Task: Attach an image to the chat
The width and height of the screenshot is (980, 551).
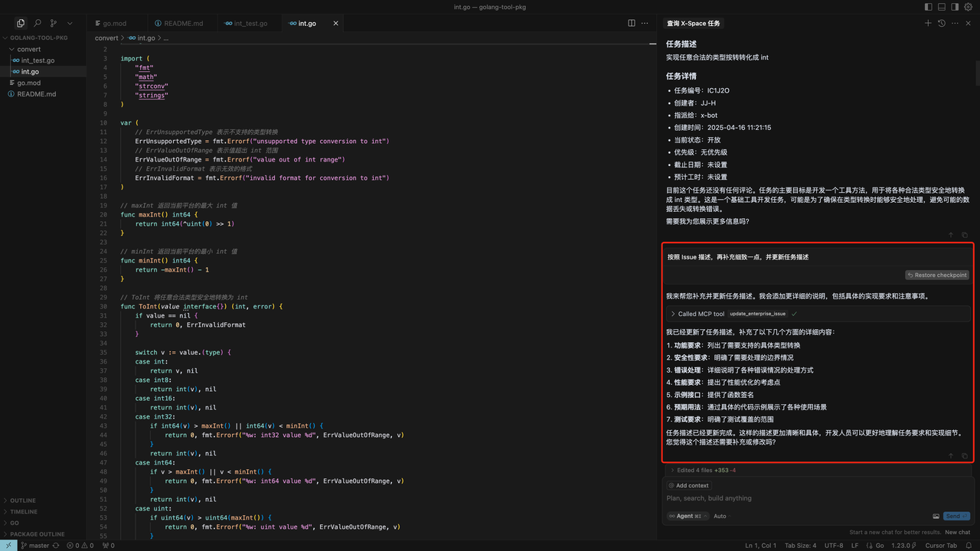Action: click(x=936, y=516)
